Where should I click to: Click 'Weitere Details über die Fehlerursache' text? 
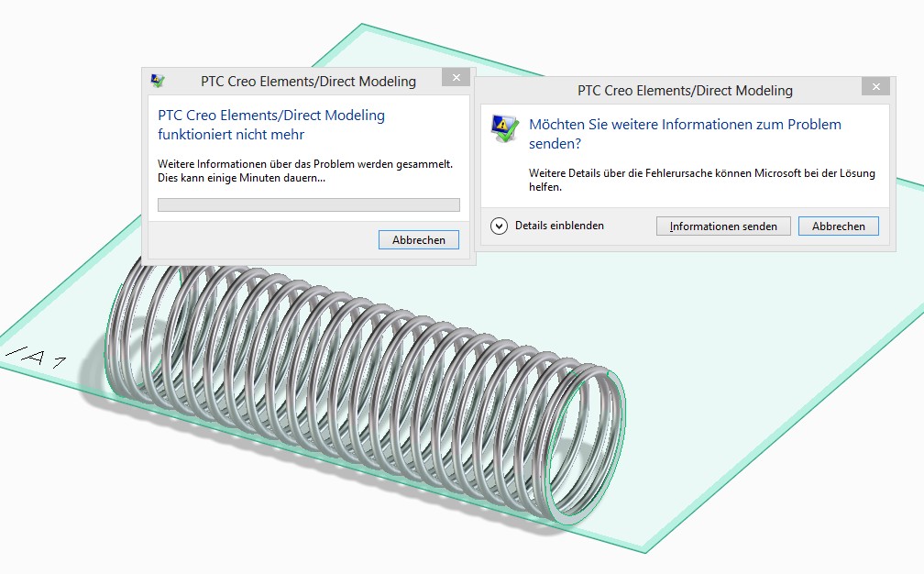pyautogui.click(x=702, y=180)
